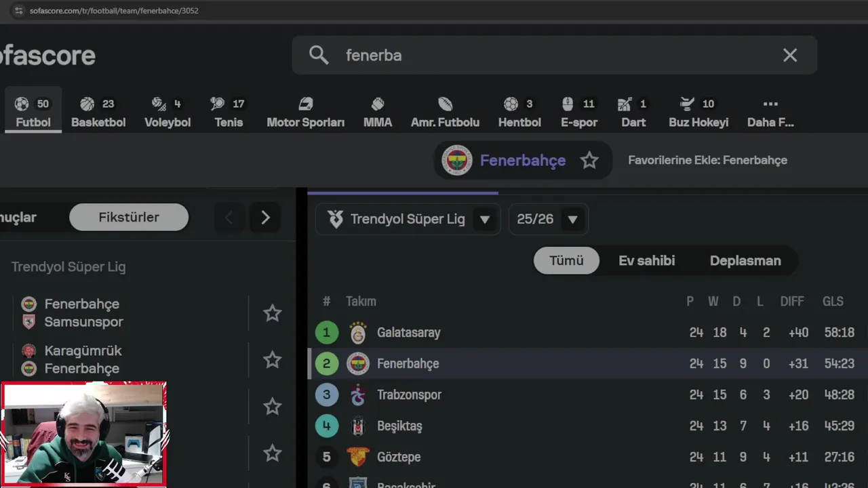Go to previous fixtures with left arrow
868x488 pixels.
(229, 218)
